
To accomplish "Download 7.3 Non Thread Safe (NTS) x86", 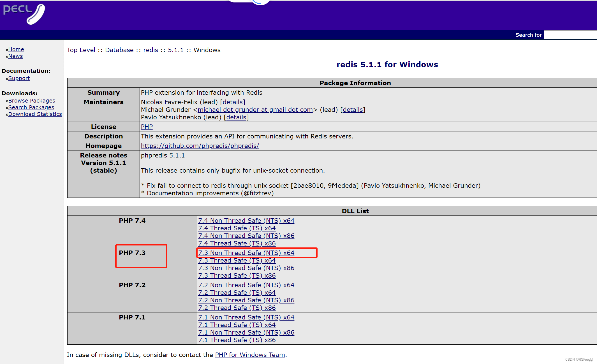I will (x=246, y=268).
